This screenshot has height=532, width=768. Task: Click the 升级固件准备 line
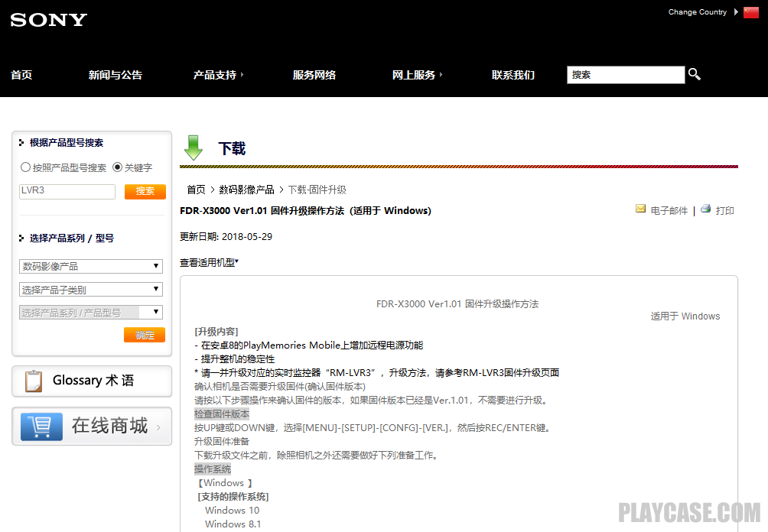pyautogui.click(x=222, y=442)
